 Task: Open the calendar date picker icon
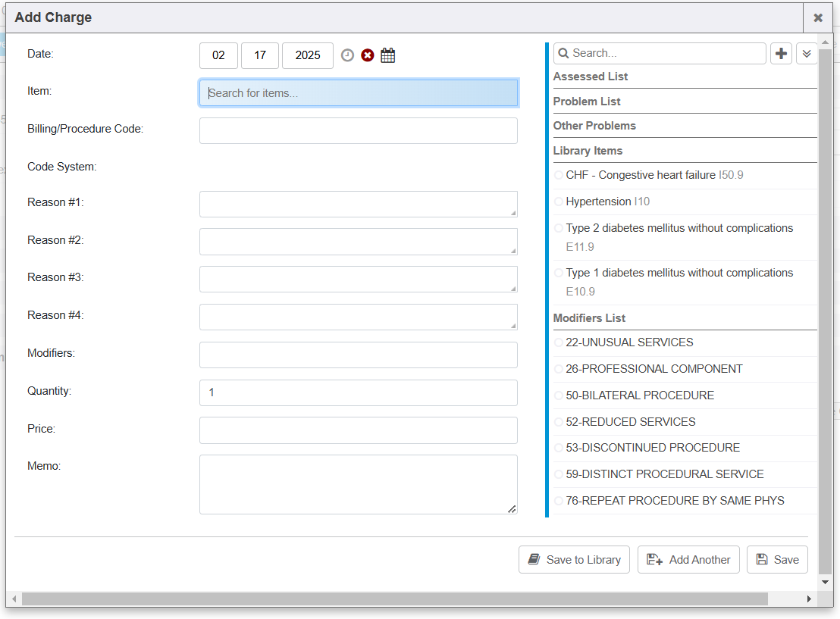click(388, 55)
